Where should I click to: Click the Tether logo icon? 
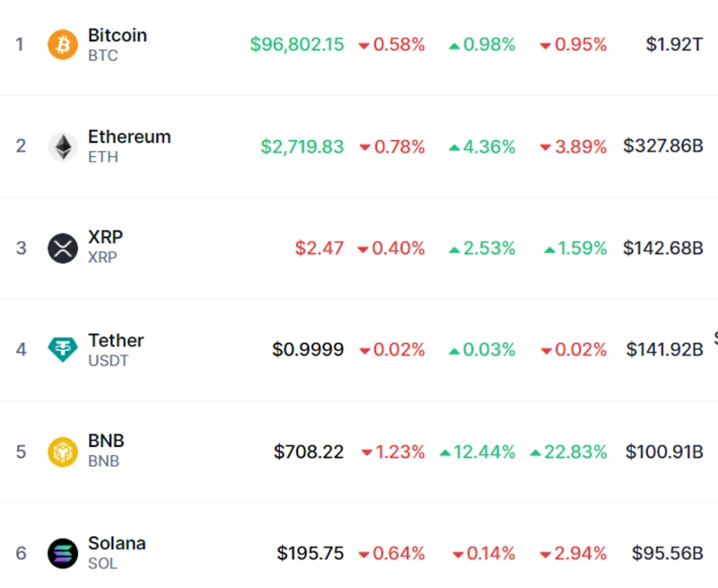pos(63,349)
